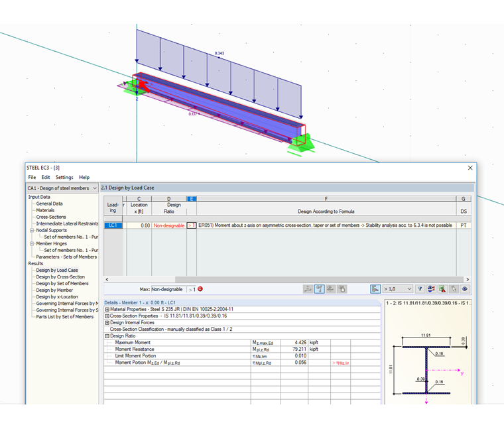Open the Help menu
The height and width of the screenshot is (429, 504).
tap(84, 177)
